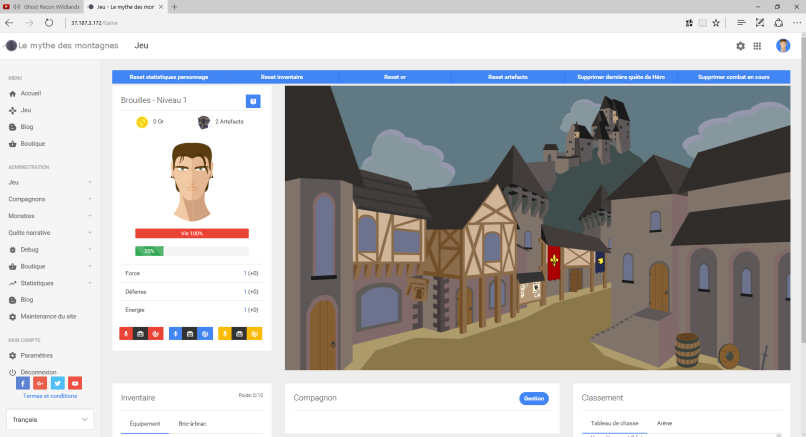Open the user avatar menu in the header
This screenshot has height=437, width=806.
pos(783,46)
